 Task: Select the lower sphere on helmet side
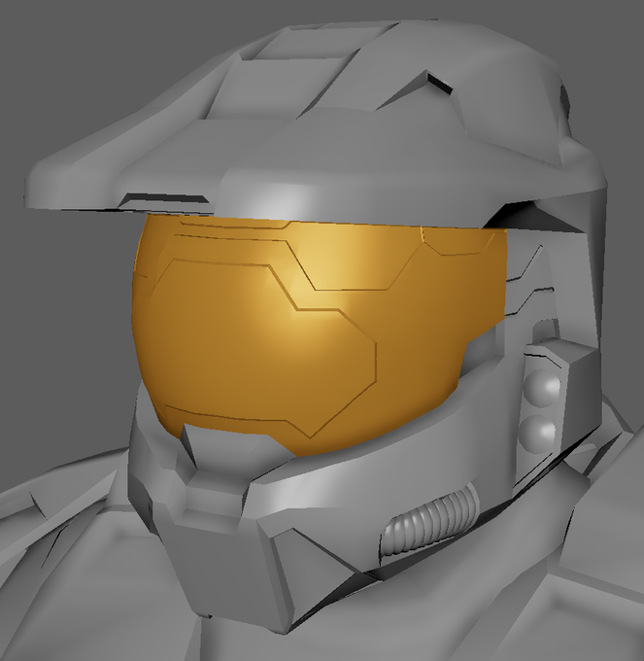(x=537, y=434)
